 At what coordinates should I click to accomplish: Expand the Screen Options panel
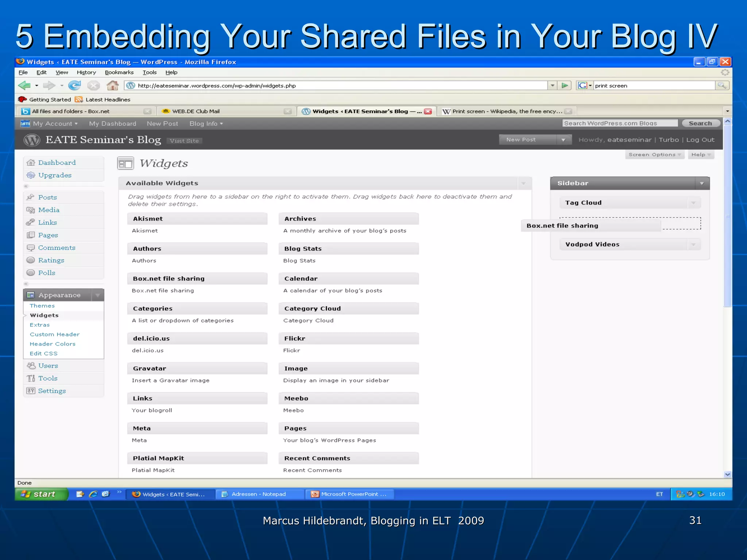tap(654, 155)
